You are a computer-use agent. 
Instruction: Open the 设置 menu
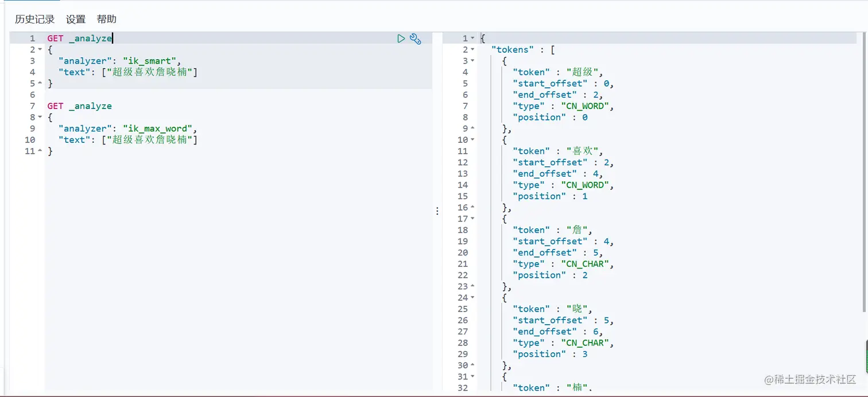coord(76,19)
